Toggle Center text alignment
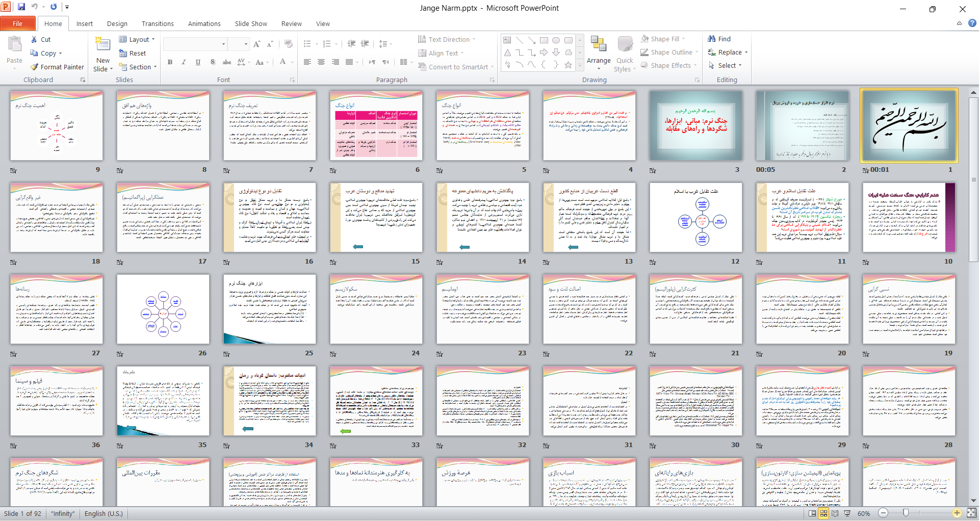The height and width of the screenshot is (521, 980). coord(321,62)
